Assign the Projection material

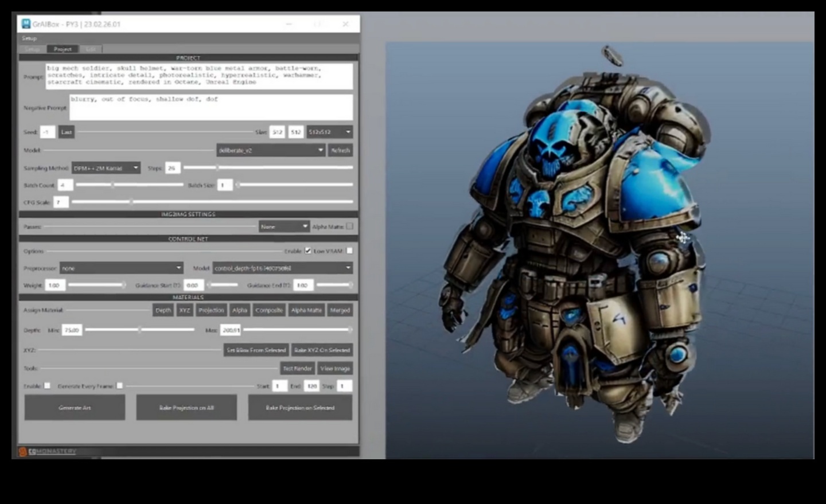(211, 310)
